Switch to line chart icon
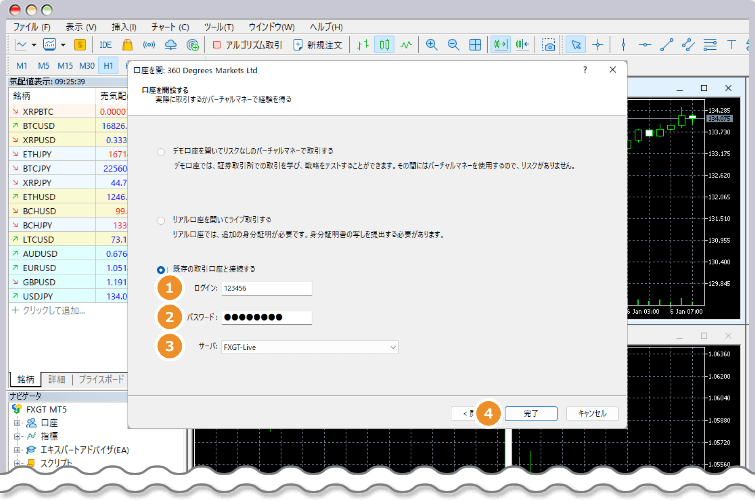This screenshot has height=500, width=755. point(406,45)
